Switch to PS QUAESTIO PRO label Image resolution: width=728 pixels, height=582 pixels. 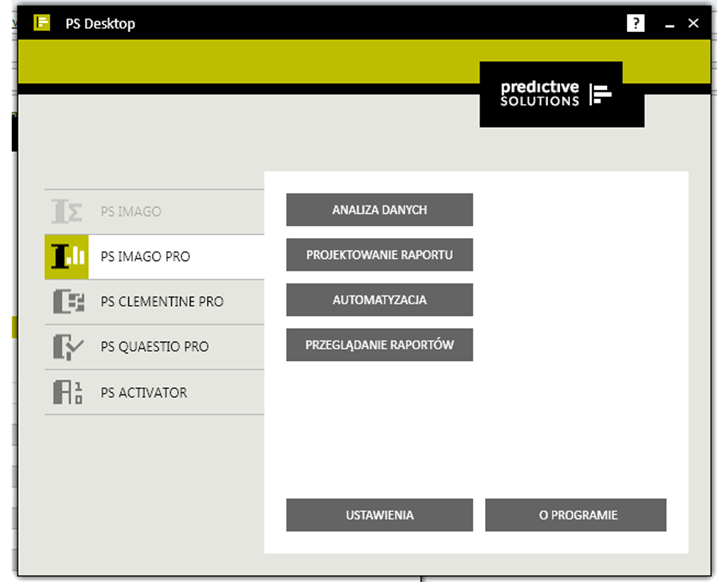[x=154, y=347]
